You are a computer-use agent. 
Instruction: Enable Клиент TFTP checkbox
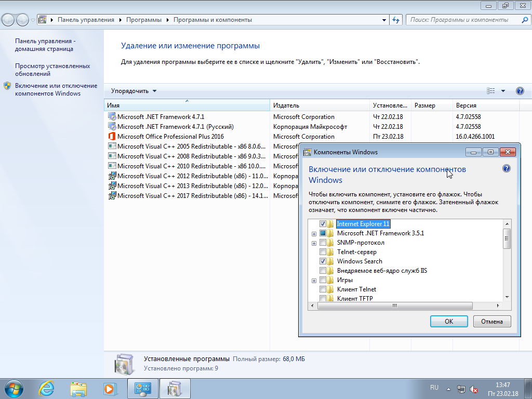[x=323, y=298]
